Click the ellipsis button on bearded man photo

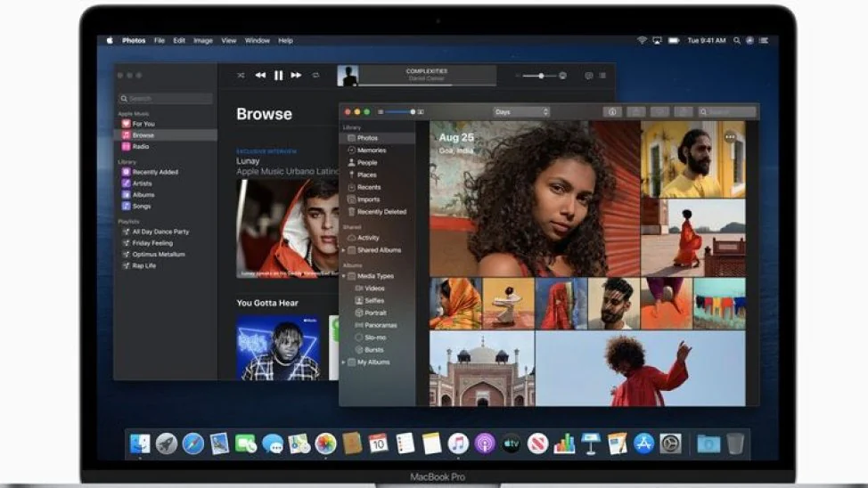coord(730,136)
